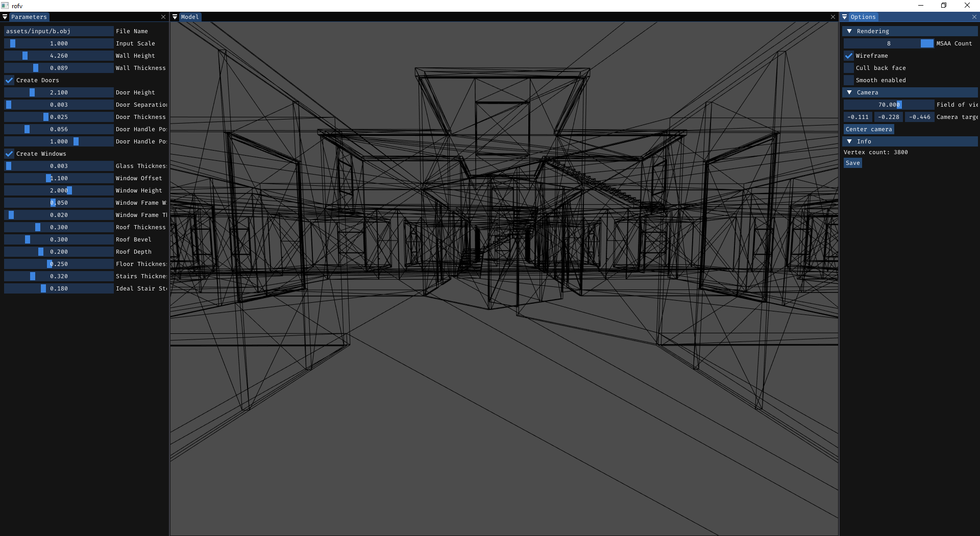Click the Input Scale slider
Viewport: 980px width, 536px height.
coord(59,43)
